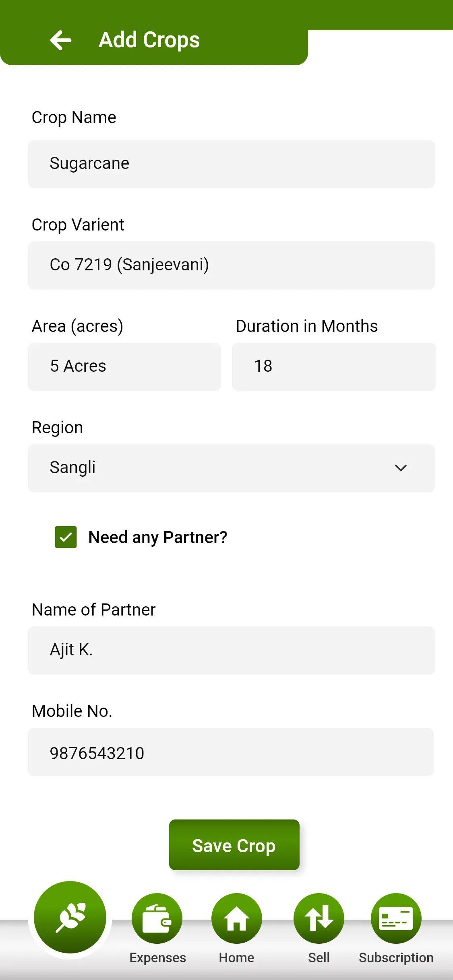Focus the Crop Varient input field
The width and height of the screenshot is (453, 980).
231,265
